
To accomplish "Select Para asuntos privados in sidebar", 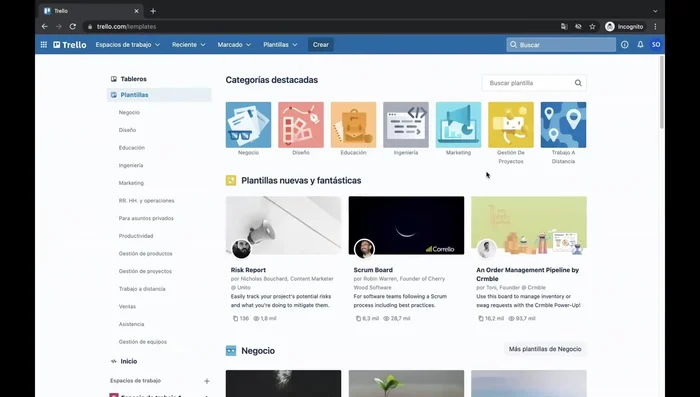I will click(146, 218).
